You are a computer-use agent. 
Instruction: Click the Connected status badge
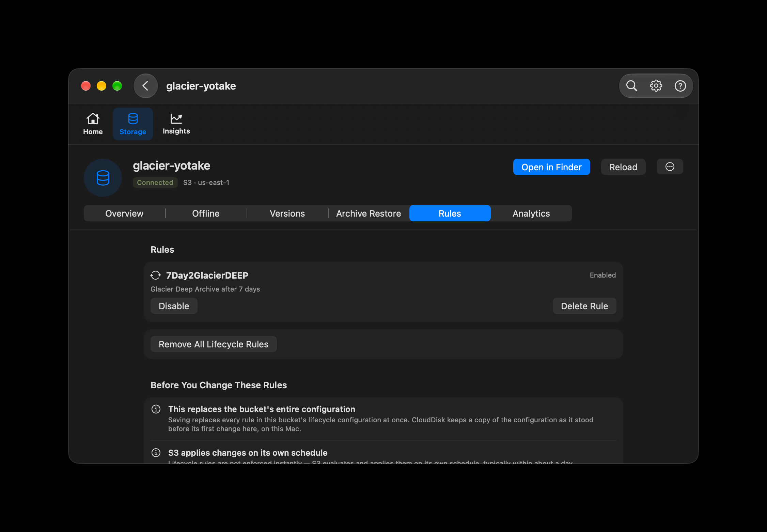coord(155,183)
